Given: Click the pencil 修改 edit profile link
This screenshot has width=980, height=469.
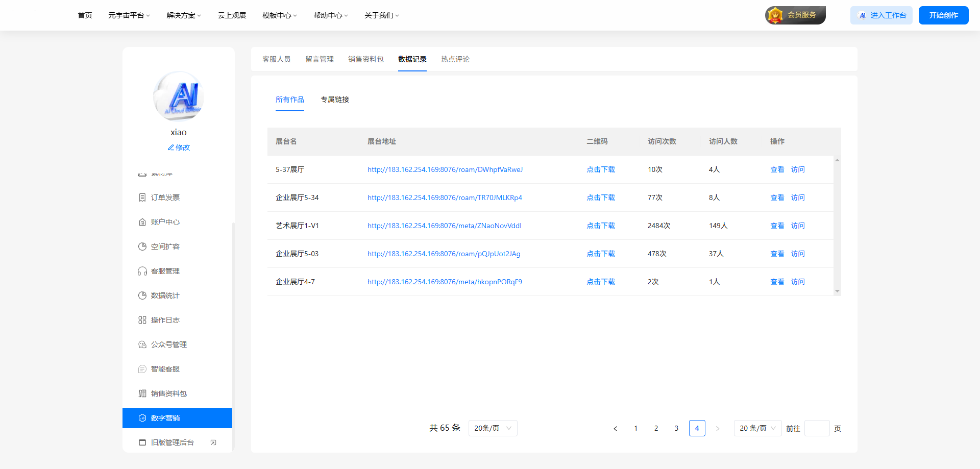Looking at the screenshot, I should point(179,147).
